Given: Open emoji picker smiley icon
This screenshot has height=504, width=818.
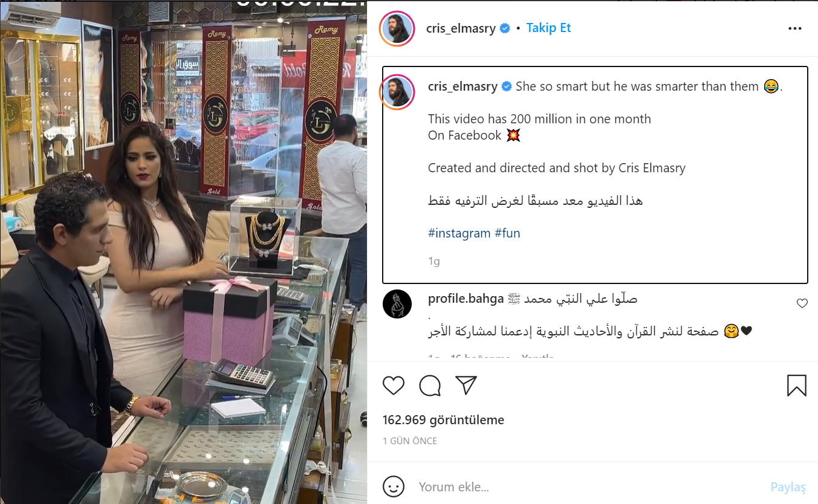Looking at the screenshot, I should tap(394, 486).
